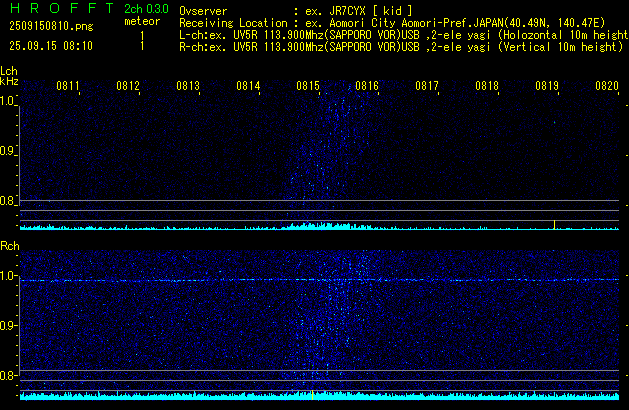Click the yellow meteor marker in the Rch level strip

[312, 395]
